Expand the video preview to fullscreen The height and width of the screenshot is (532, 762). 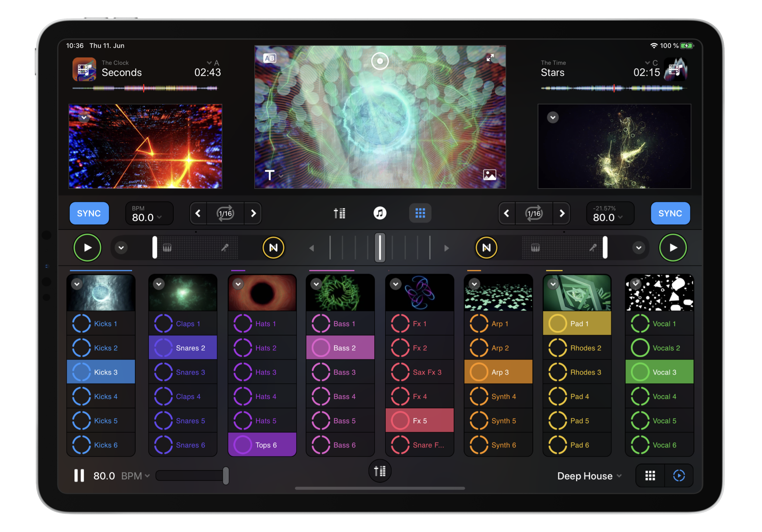(x=490, y=58)
